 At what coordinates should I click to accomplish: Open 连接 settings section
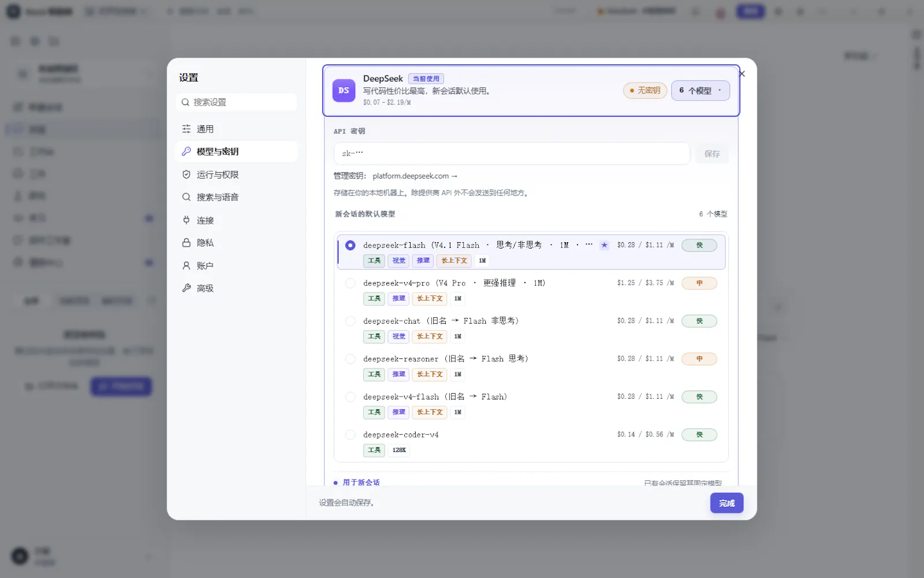tap(237, 220)
